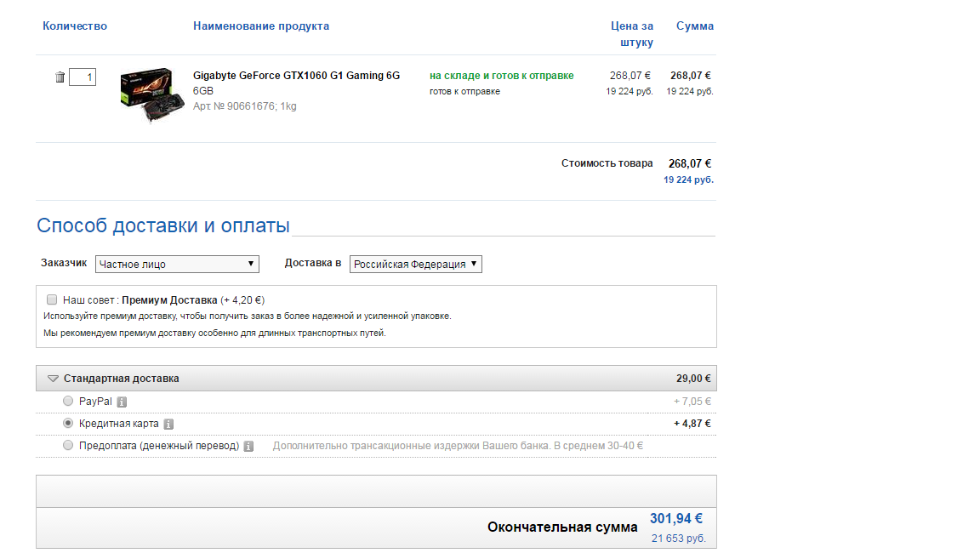Click the final total 301,94 € amount
This screenshot has width=980, height=553.
[676, 519]
